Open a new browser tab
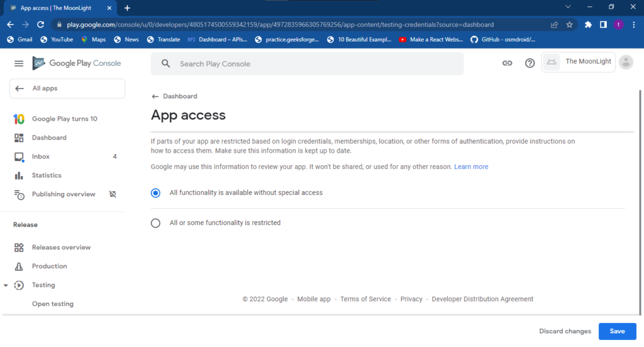 pyautogui.click(x=127, y=8)
